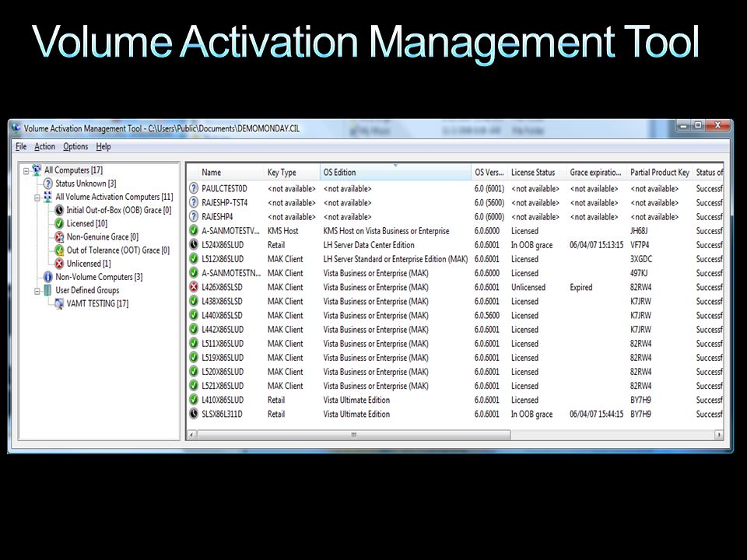Select the A-SANMOTESTN computer name
Screen dimensions: 747x560
(x=231, y=273)
